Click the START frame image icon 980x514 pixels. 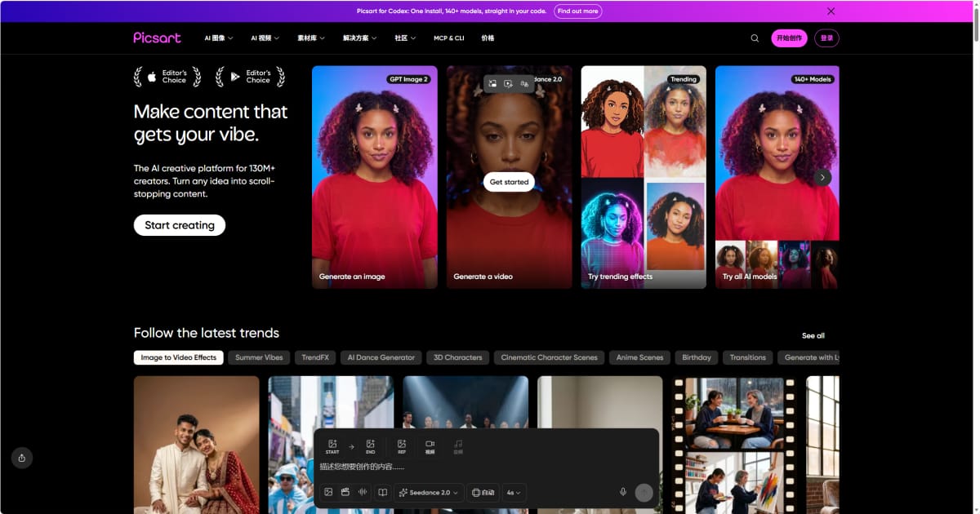point(332,446)
